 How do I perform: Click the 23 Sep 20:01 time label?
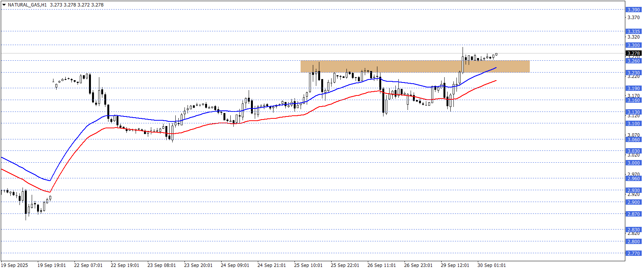[198, 265]
